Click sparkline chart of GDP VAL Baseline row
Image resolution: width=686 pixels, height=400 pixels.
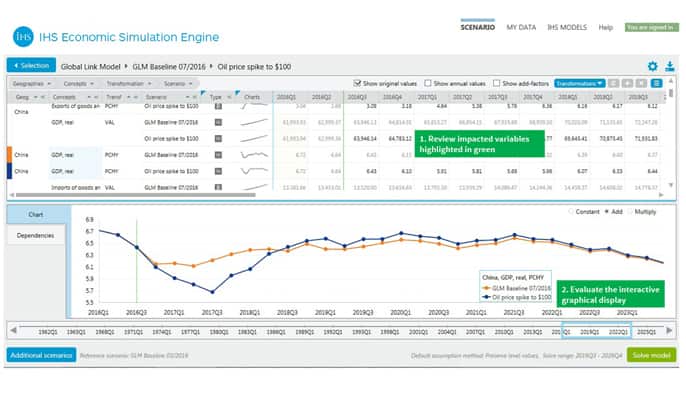(254, 123)
